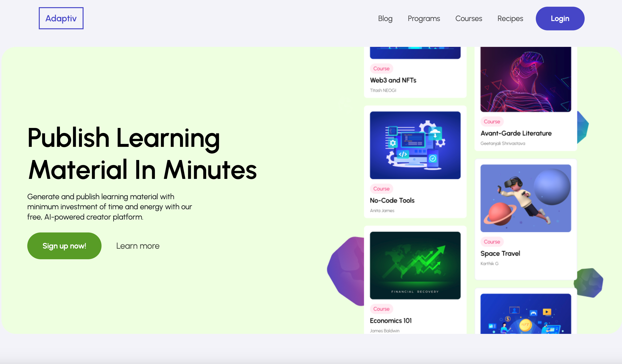The height and width of the screenshot is (364, 622).
Task: Click the Course badge on Economics 101
Action: [381, 309]
